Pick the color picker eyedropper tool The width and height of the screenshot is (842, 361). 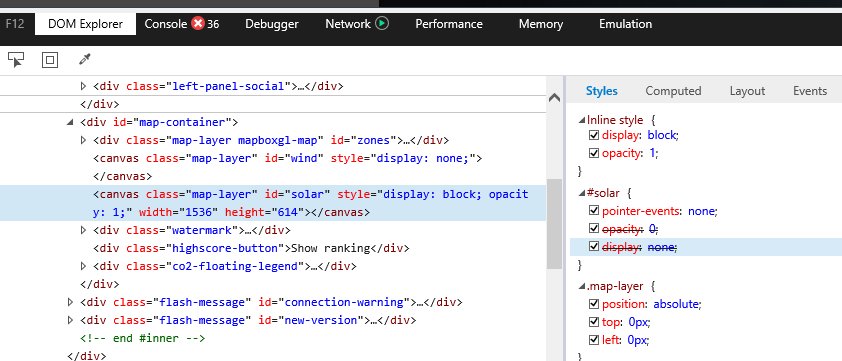click(x=84, y=60)
